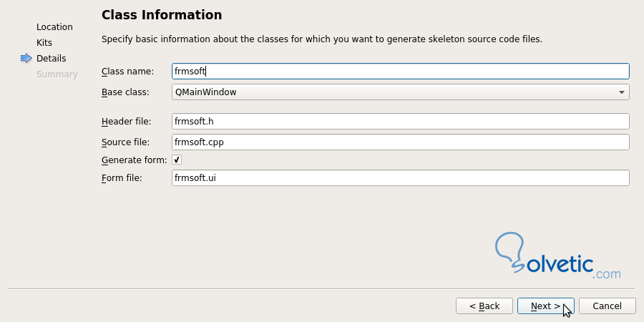Toggle the Generate form checkbox
Screen dimensions: 644x322
(177, 160)
